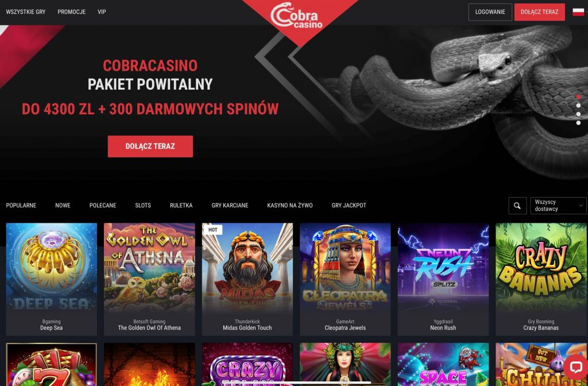Click the Cobra Casino logo
The image size is (588, 386).
click(x=297, y=16)
